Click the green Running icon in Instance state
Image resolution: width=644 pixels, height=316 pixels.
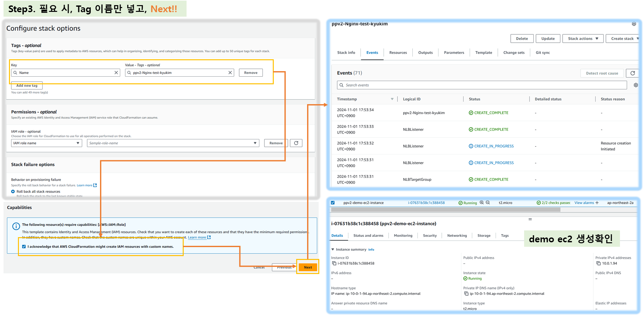pyautogui.click(x=465, y=279)
